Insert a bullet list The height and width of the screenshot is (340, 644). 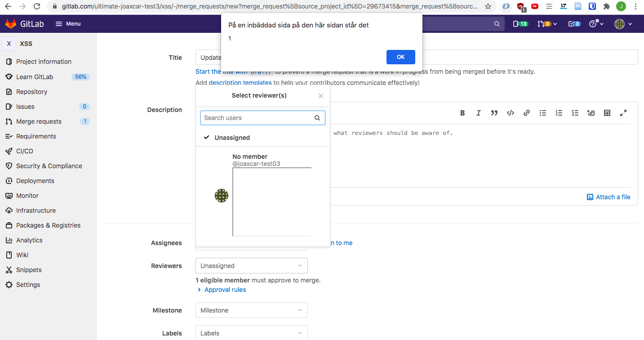(x=543, y=113)
